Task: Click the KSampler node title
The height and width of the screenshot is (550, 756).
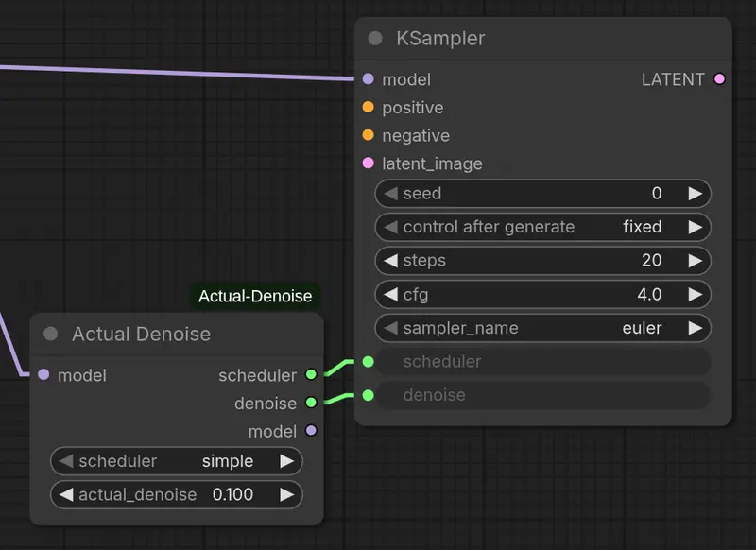Action: pos(440,39)
